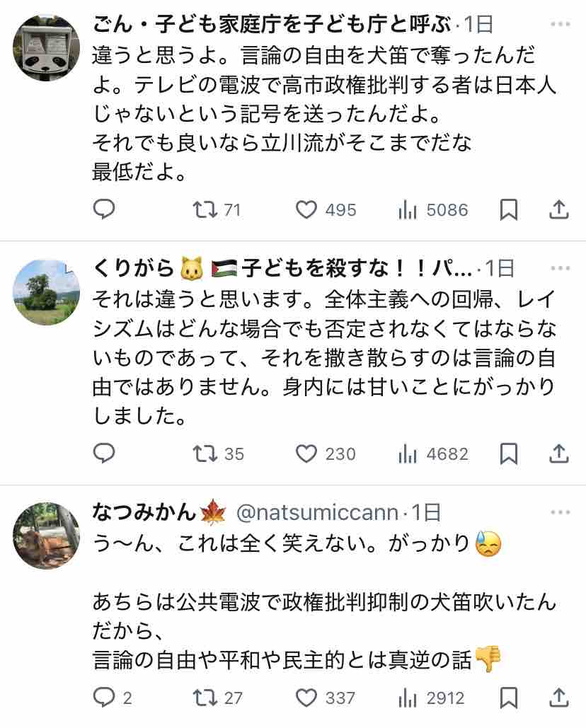
Task: Like the tweet with 495 likes
Action: [x=326, y=210]
